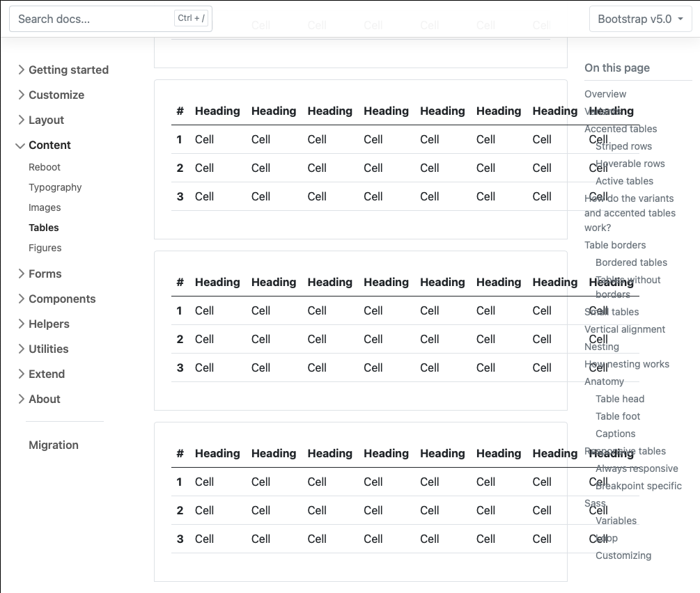
Task: Open the Images docs page
Action: [45, 207]
